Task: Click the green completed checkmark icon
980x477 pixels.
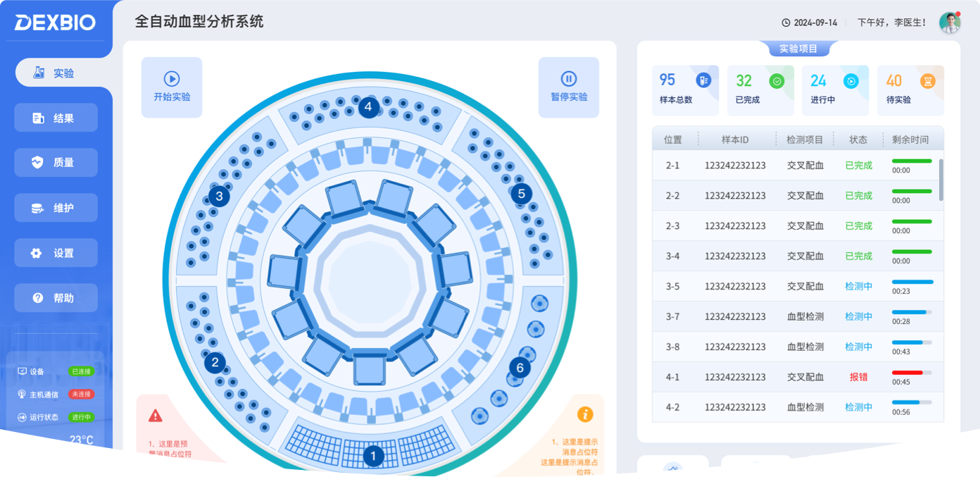Action: 777,81
